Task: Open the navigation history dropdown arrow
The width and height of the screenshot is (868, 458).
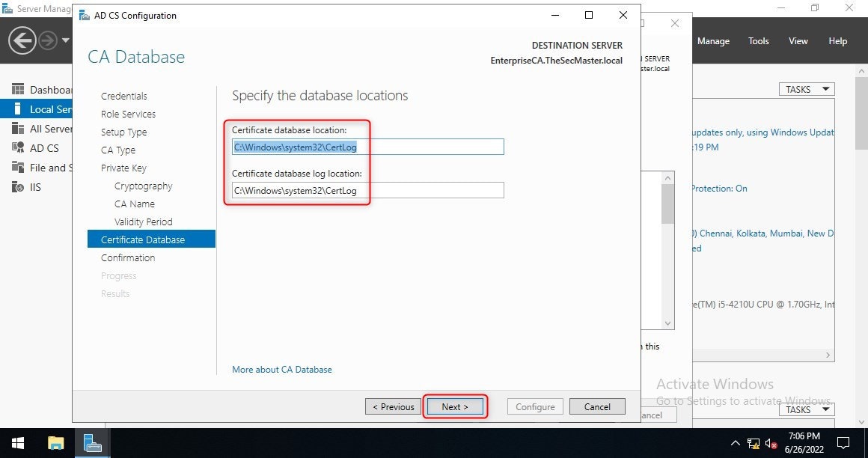Action: tap(65, 40)
